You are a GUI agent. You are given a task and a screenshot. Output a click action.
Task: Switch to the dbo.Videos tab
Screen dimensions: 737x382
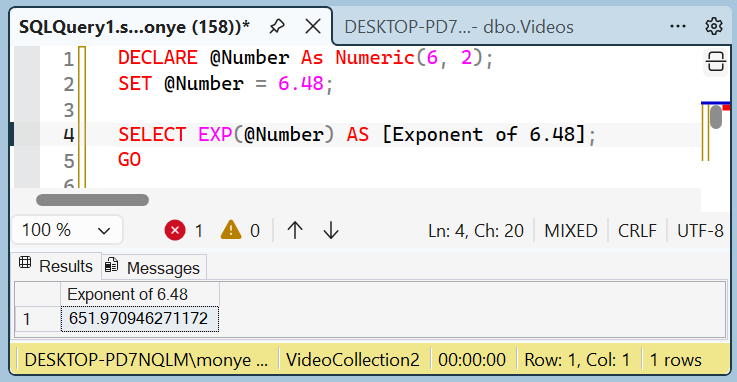click(459, 27)
